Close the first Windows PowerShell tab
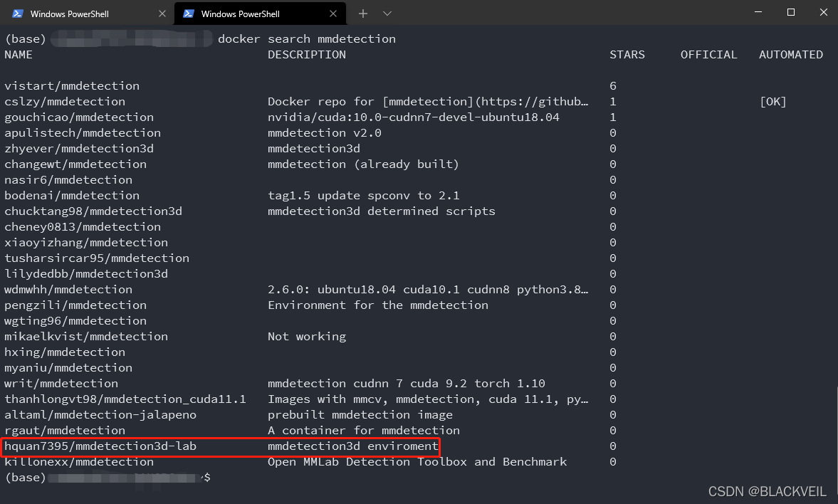 click(162, 14)
